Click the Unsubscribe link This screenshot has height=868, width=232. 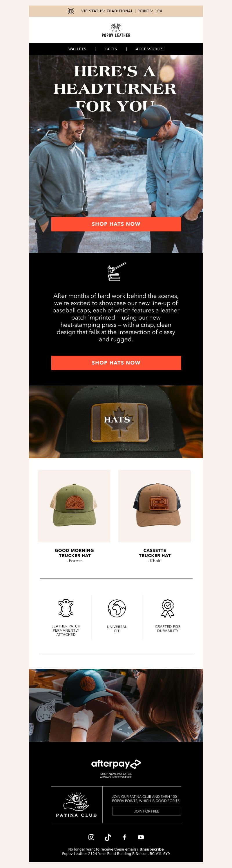(x=151, y=849)
